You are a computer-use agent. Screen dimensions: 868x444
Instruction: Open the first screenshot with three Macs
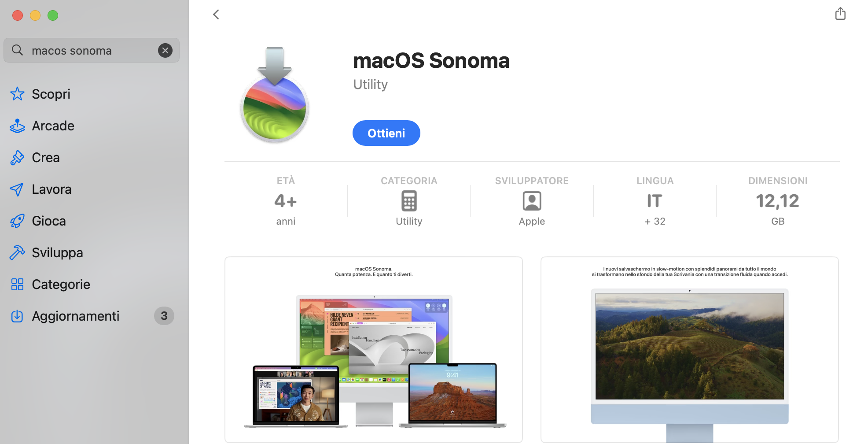[374, 350]
